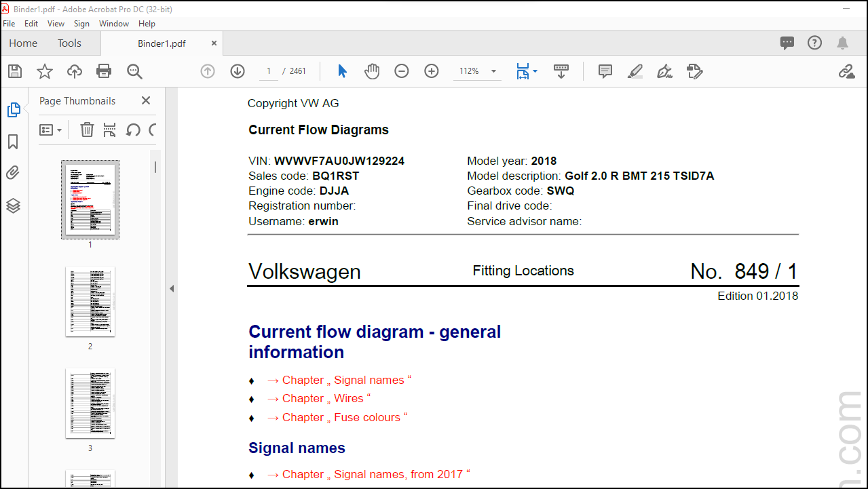Image resolution: width=868 pixels, height=489 pixels.
Task: Open the Bookmarks sidebar panel
Action: click(13, 142)
